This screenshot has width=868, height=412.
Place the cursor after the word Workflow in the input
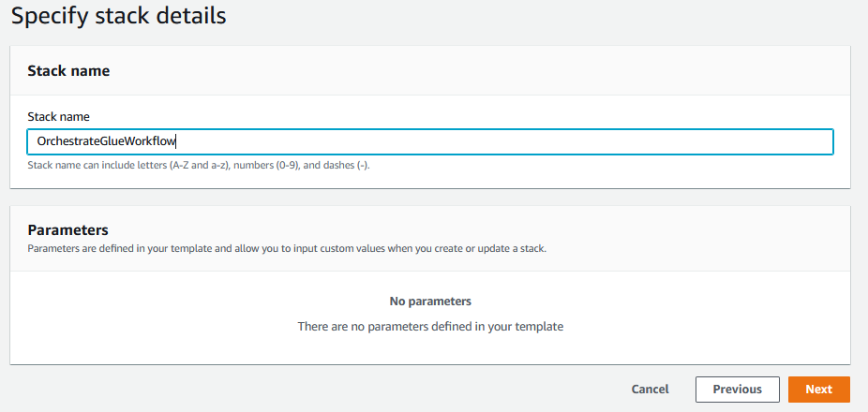pos(178,141)
